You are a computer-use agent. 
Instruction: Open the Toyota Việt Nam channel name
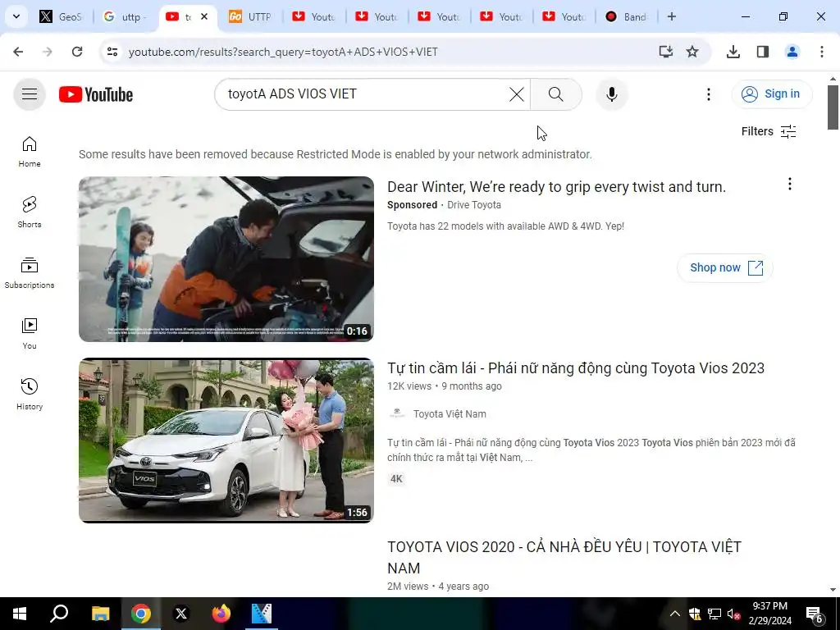coord(450,414)
